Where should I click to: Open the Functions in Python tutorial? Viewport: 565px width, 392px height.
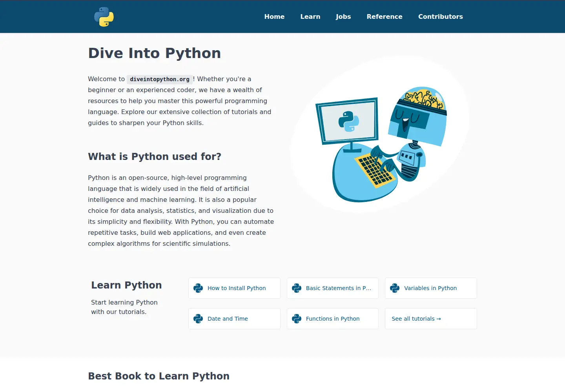(x=333, y=319)
